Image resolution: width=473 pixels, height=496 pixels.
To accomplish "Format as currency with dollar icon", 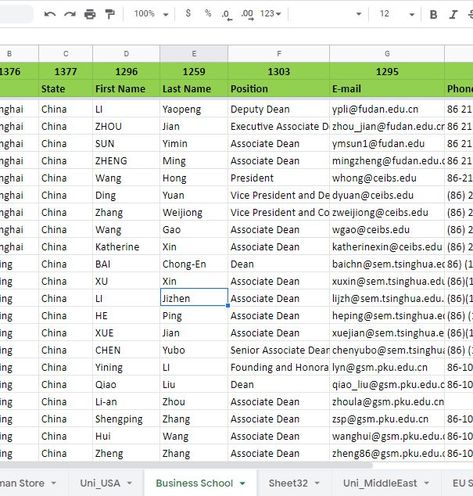I will [x=188, y=13].
